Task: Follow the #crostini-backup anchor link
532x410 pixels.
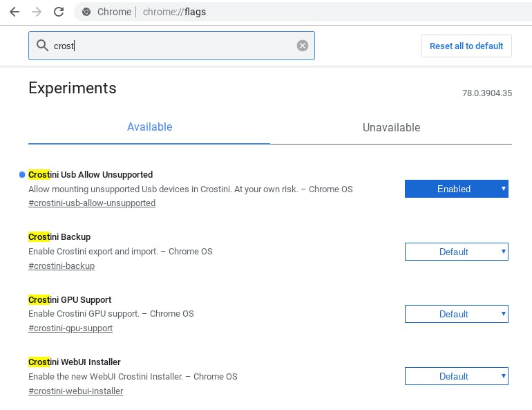Action: tap(61, 265)
